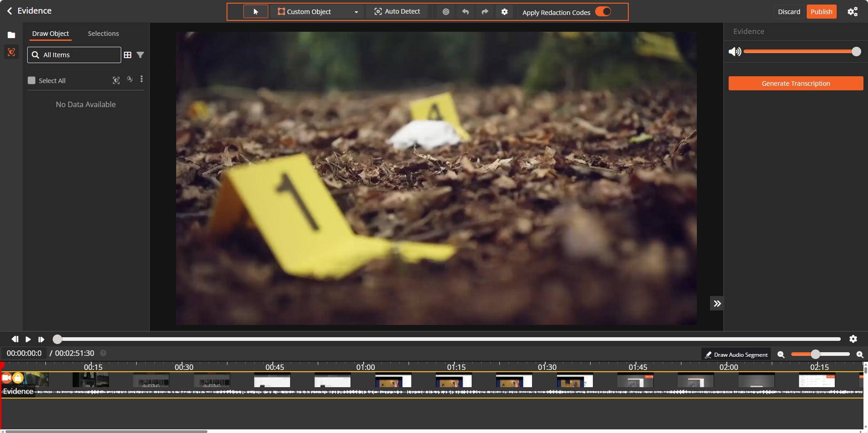Click the Auto Detect tool
The height and width of the screenshot is (433, 868).
(397, 12)
